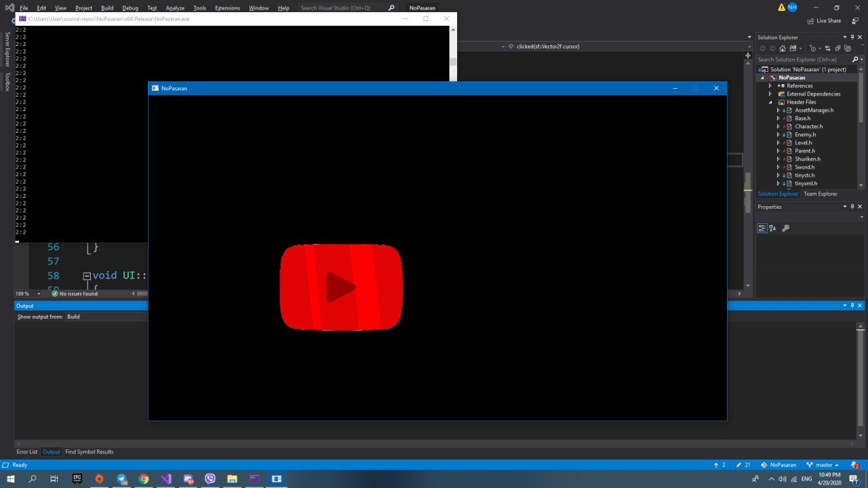Click the Property Pages wrench icon
Image resolution: width=868 pixels, height=488 pixels.
coord(785,228)
